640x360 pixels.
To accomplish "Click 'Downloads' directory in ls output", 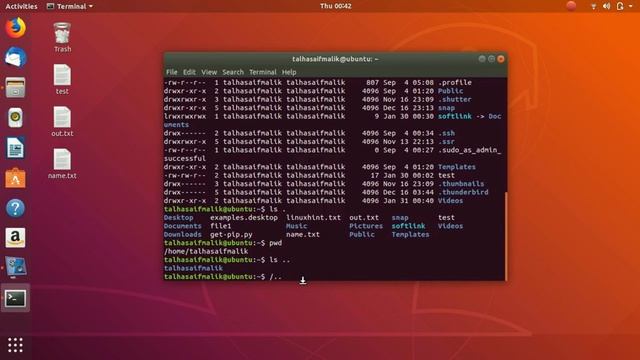I will pos(182,235).
